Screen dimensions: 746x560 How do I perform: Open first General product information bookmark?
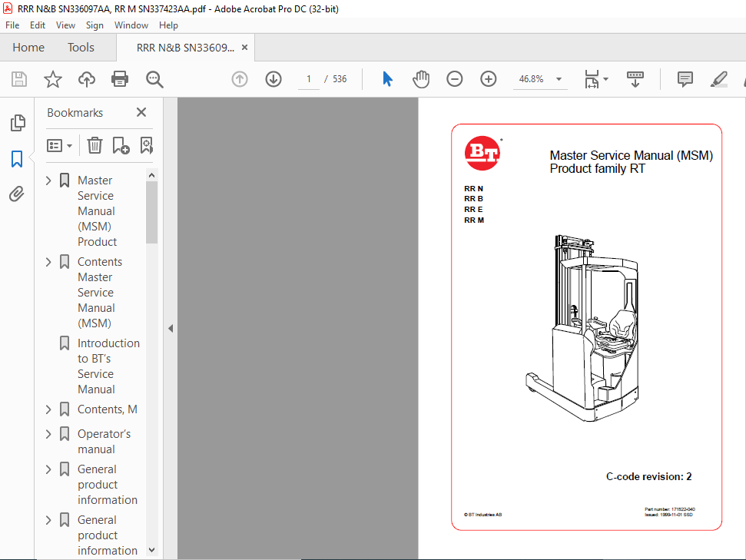108,485
